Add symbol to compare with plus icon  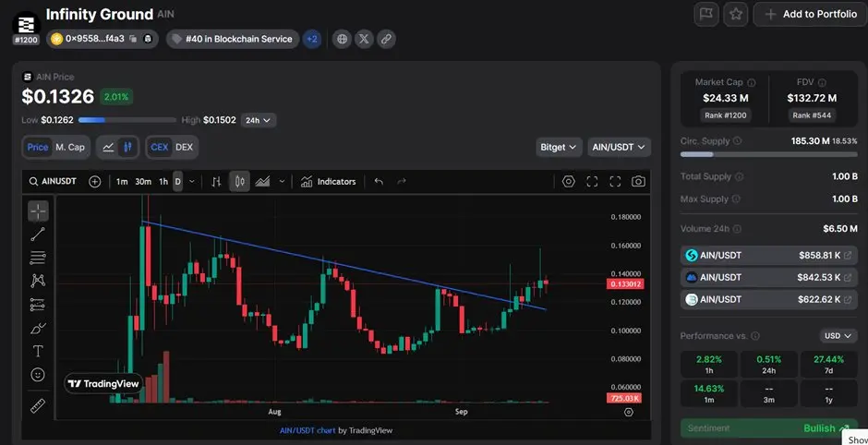click(95, 182)
